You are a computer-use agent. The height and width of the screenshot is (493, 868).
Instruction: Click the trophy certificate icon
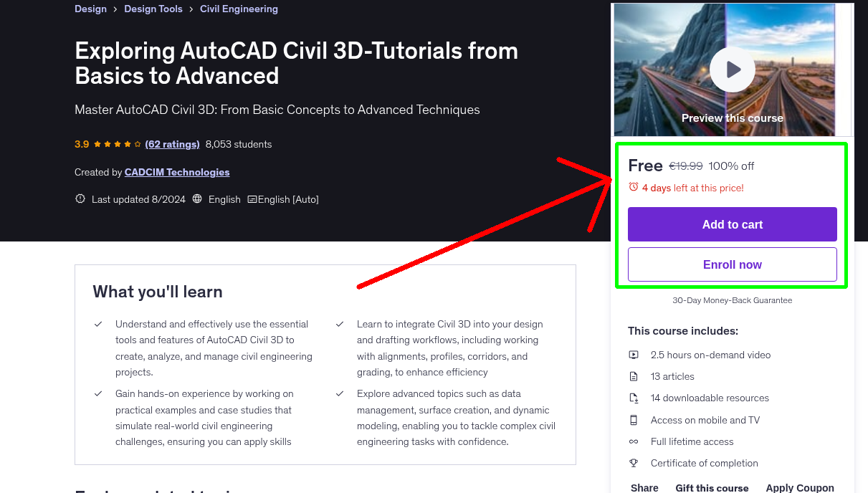click(634, 463)
